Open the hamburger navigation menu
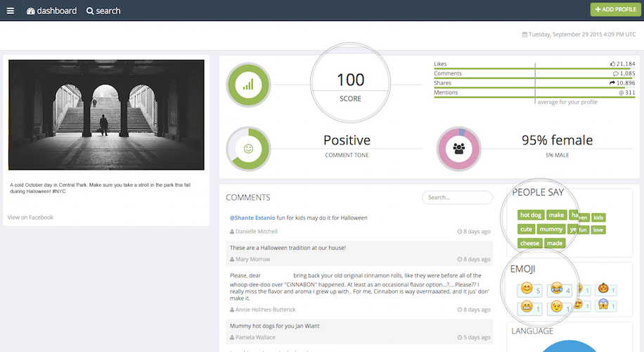 tap(11, 11)
